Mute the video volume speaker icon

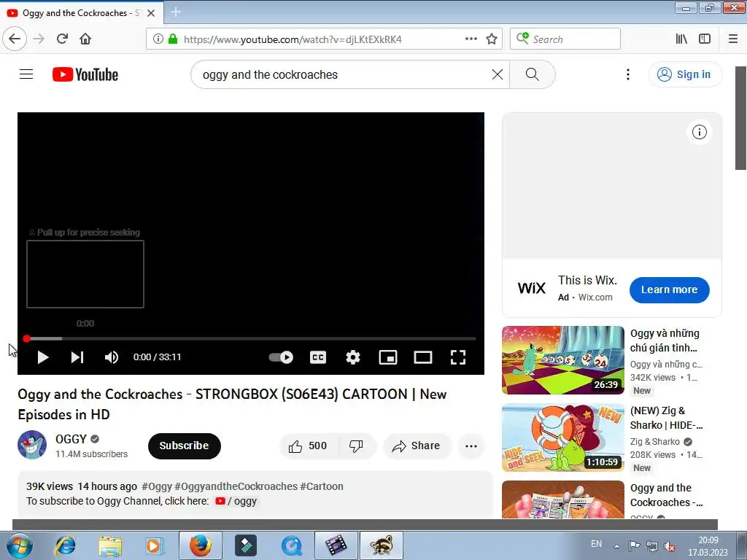[x=112, y=357]
